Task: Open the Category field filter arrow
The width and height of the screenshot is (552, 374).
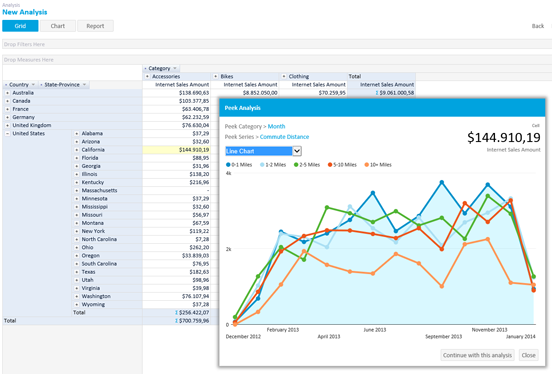Action: point(175,68)
